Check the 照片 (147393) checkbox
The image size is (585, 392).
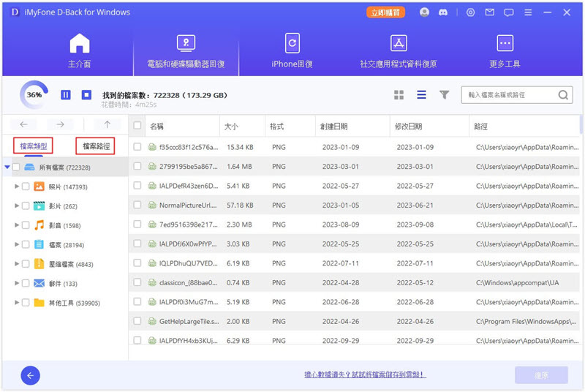pyautogui.click(x=26, y=186)
